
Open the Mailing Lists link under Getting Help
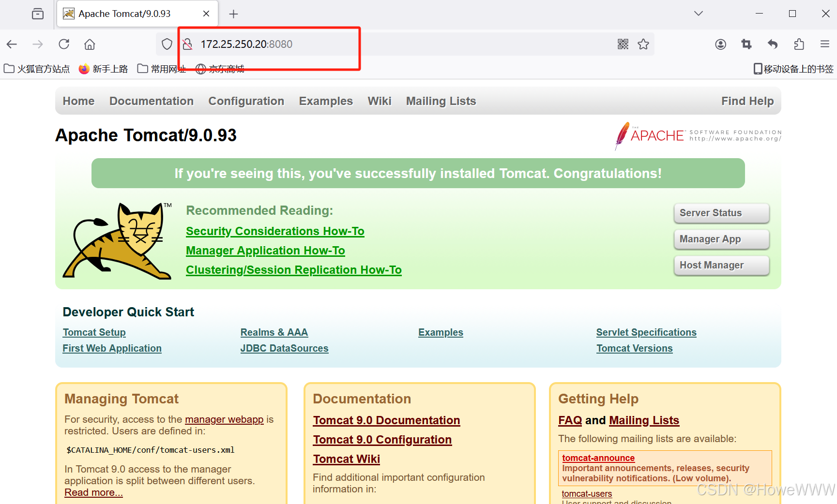tap(644, 420)
